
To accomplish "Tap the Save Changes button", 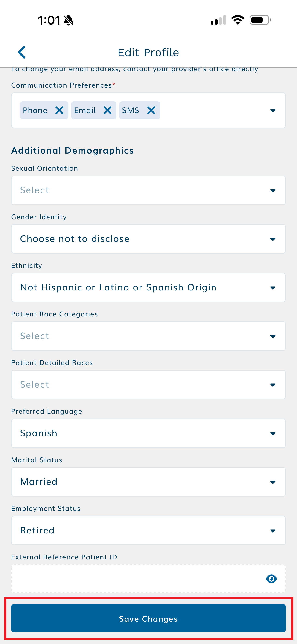I will pyautogui.click(x=148, y=618).
